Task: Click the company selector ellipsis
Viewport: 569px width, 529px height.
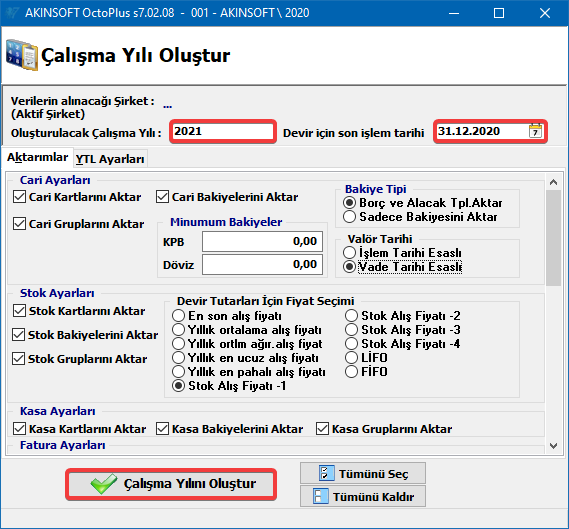Action: pos(168,106)
